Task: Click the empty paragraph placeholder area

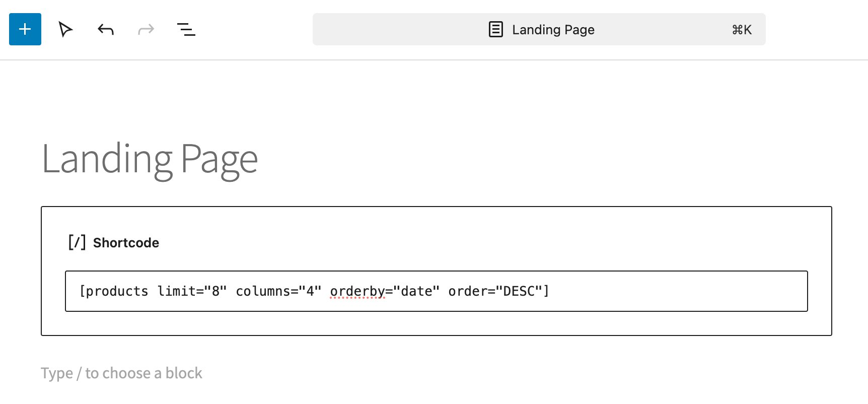Action: tap(121, 373)
